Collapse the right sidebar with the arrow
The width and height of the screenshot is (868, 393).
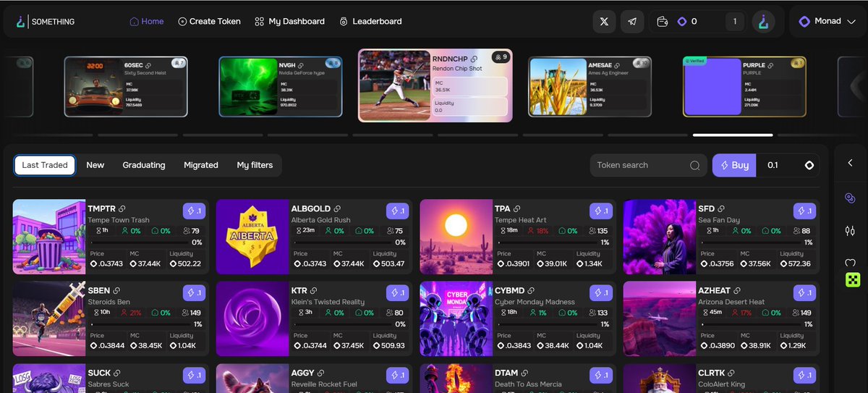pyautogui.click(x=850, y=163)
